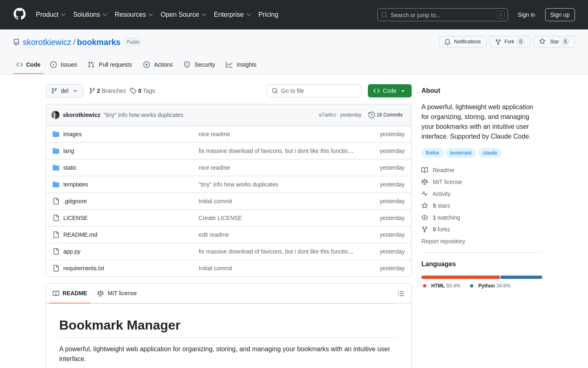
Task: Click the history clock icon by Commits
Action: coord(372,115)
